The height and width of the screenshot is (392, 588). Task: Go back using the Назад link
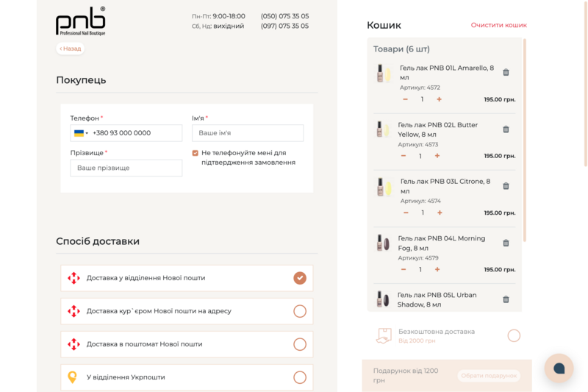tap(71, 49)
